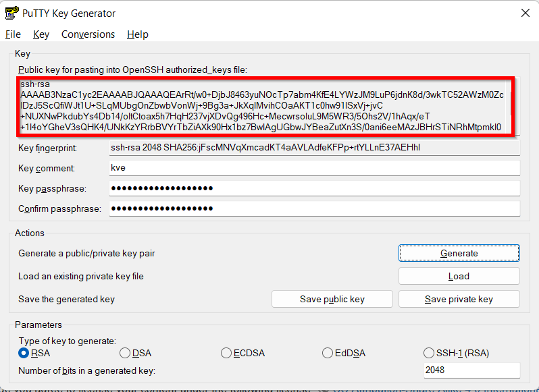Open the Help menu
Viewport: 539px width, 392px height.
[137, 34]
